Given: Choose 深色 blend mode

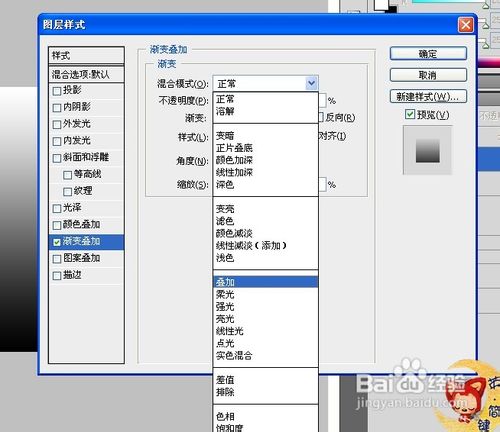Looking at the screenshot, I should pyautogui.click(x=266, y=184).
